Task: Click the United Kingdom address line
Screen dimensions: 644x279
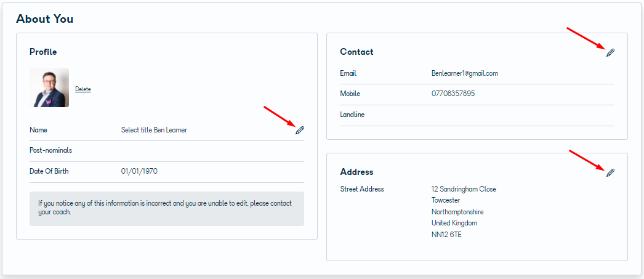Action: coord(454,223)
